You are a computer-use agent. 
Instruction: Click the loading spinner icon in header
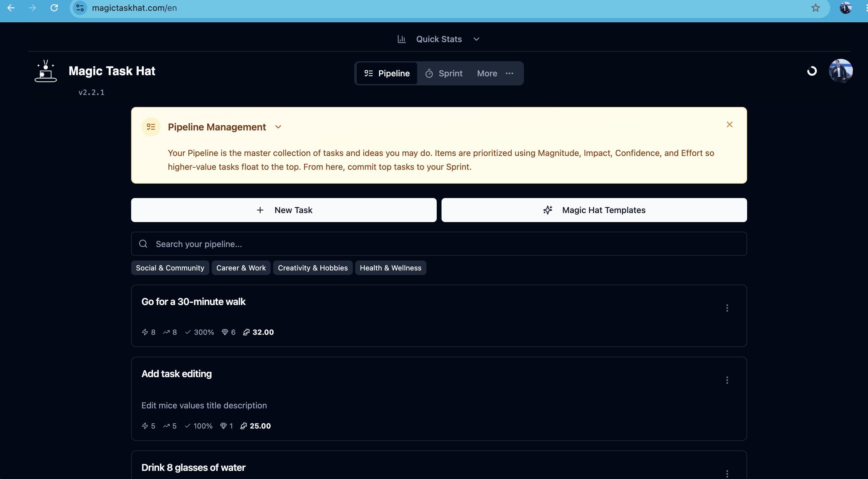(x=812, y=71)
